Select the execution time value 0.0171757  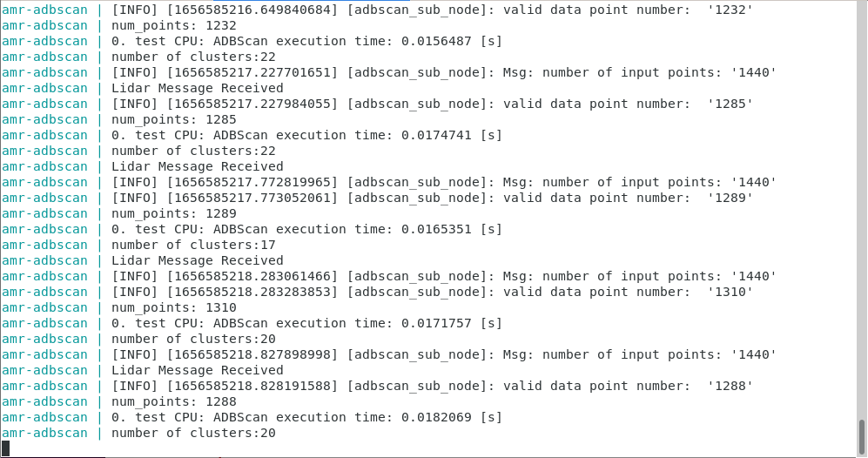click(x=436, y=323)
